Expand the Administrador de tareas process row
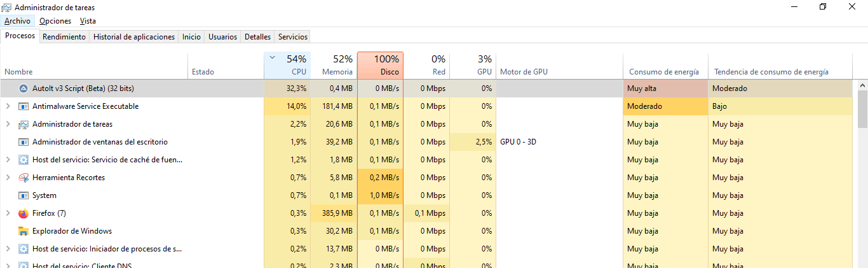This screenshot has height=268, width=868. [8, 124]
